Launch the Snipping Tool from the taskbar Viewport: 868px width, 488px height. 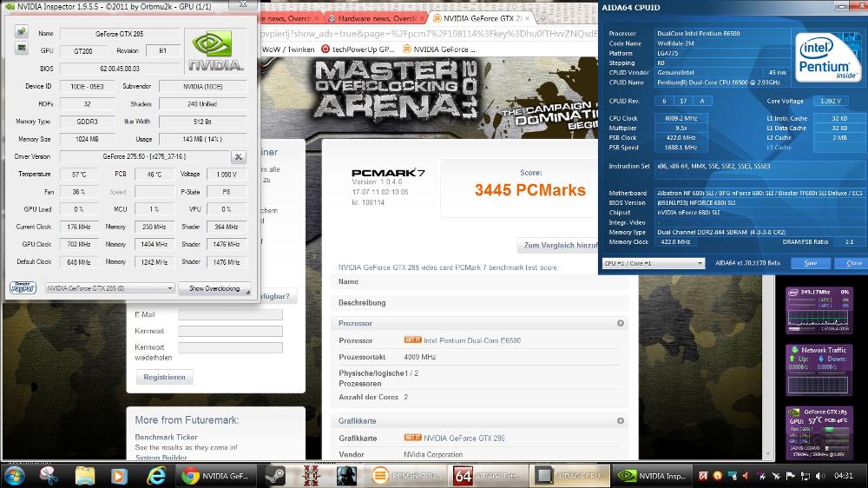point(49,476)
